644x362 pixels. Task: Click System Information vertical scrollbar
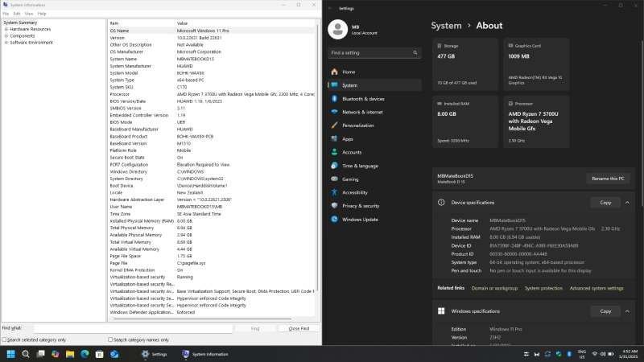(x=317, y=156)
